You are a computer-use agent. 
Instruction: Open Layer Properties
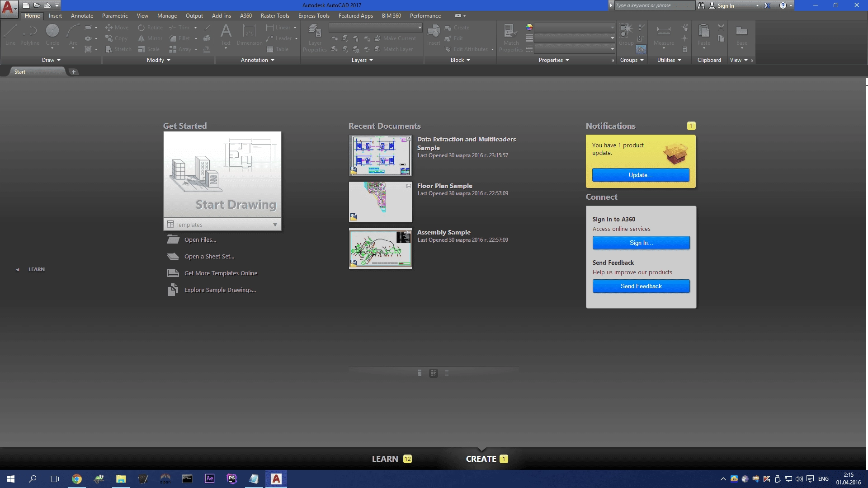coord(315,38)
